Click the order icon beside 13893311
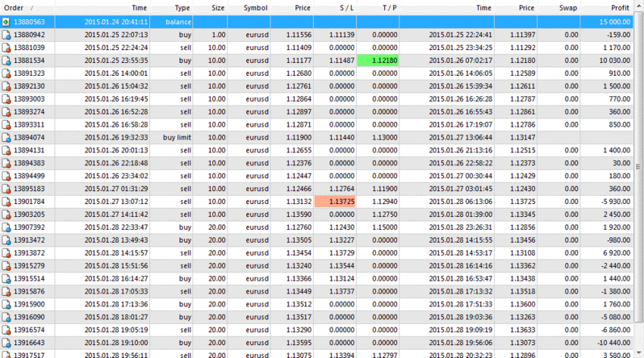This screenshot has width=644, height=358. [6, 125]
